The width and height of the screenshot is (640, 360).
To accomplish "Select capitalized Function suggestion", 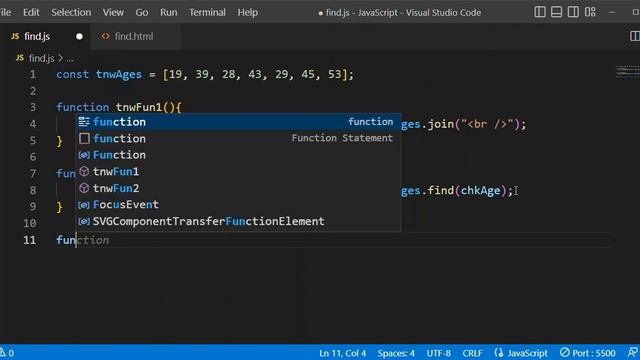I will tap(238, 155).
